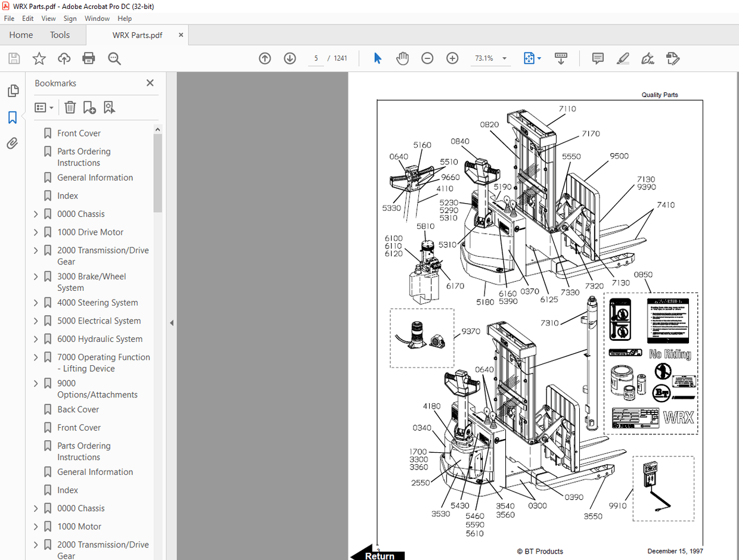Go to previous page with up arrow
This screenshot has width=739, height=560.
pyautogui.click(x=265, y=58)
